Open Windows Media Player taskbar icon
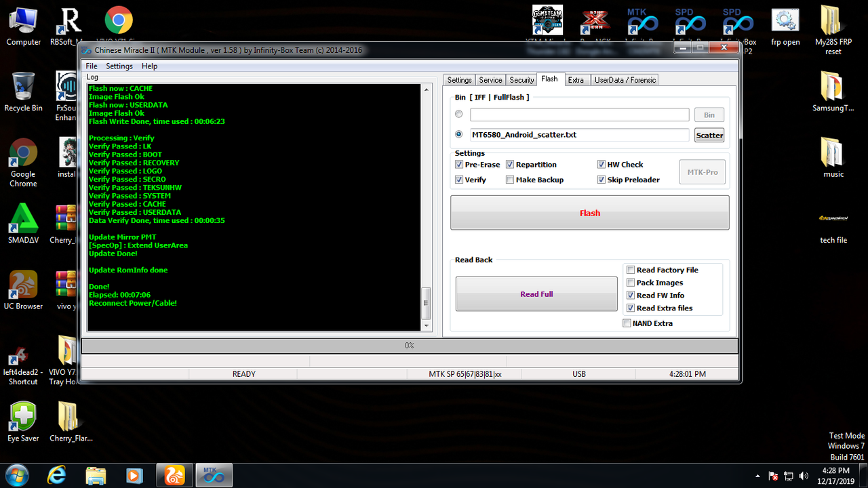This screenshot has width=868, height=488. click(x=135, y=475)
